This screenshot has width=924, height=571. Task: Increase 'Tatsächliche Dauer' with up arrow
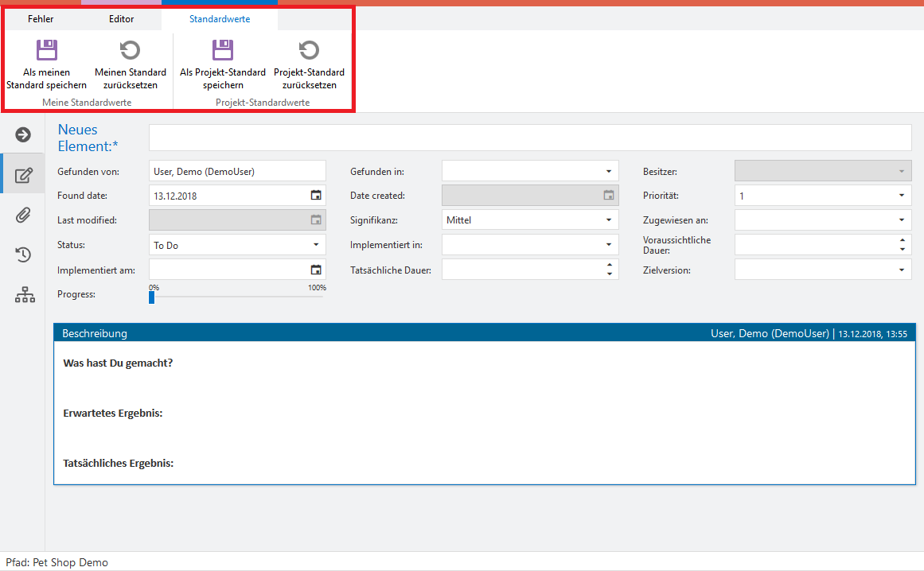tap(609, 266)
